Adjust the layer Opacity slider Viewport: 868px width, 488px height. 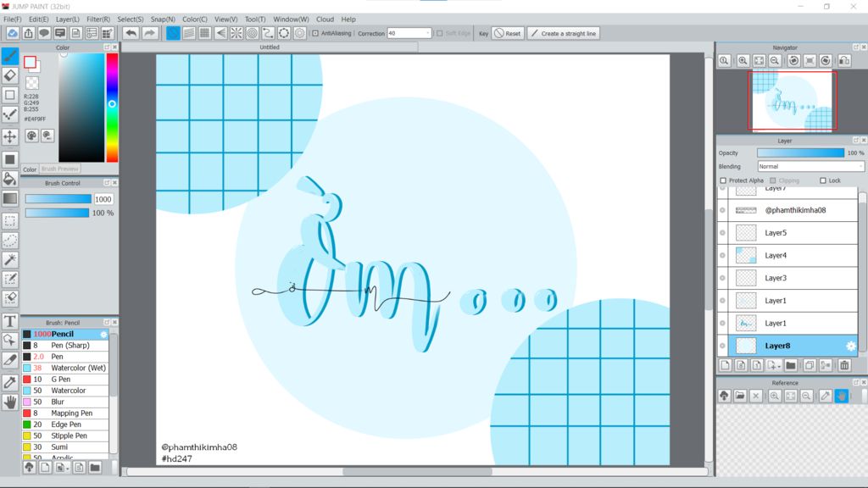point(800,152)
